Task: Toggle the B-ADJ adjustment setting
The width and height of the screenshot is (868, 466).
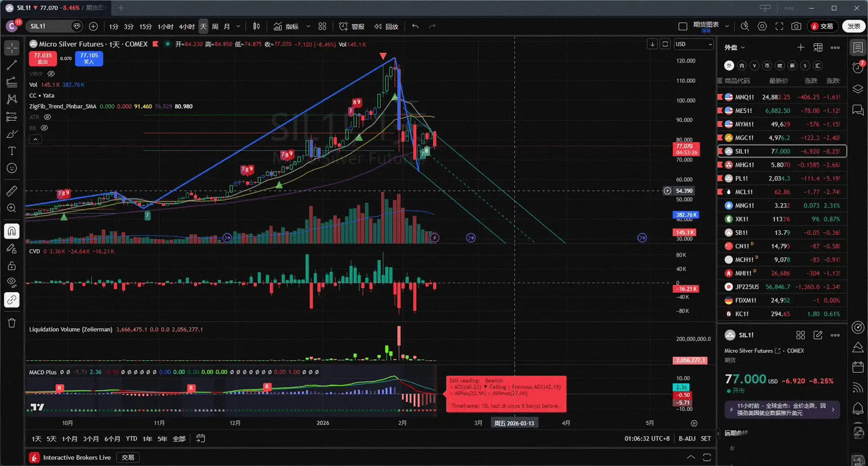Action: click(687, 438)
